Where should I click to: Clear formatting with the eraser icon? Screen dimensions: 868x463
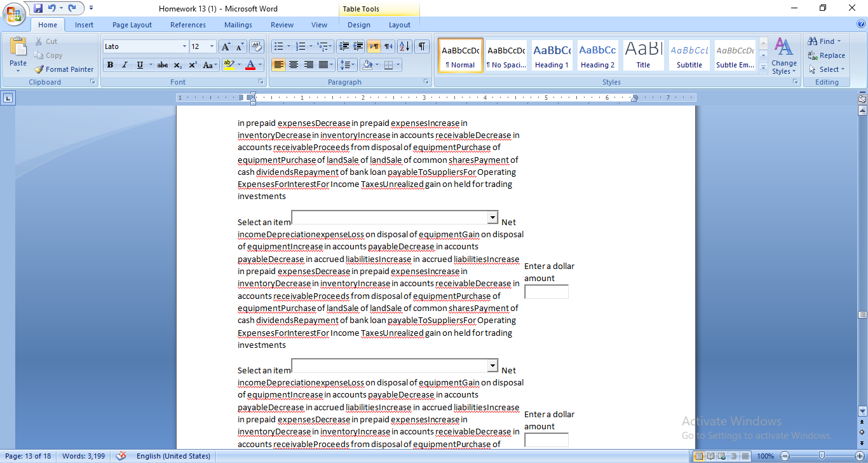(x=257, y=46)
